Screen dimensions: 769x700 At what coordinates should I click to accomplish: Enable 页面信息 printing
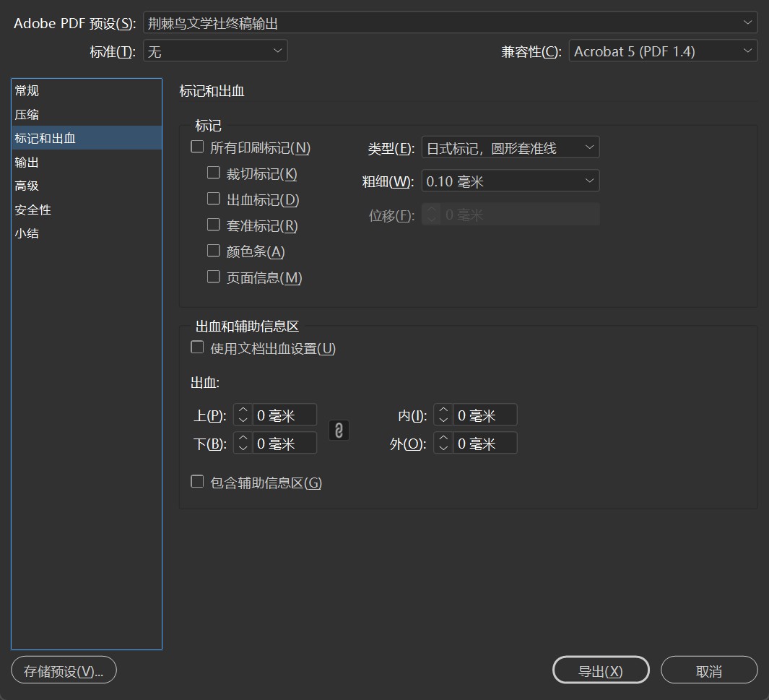click(213, 277)
